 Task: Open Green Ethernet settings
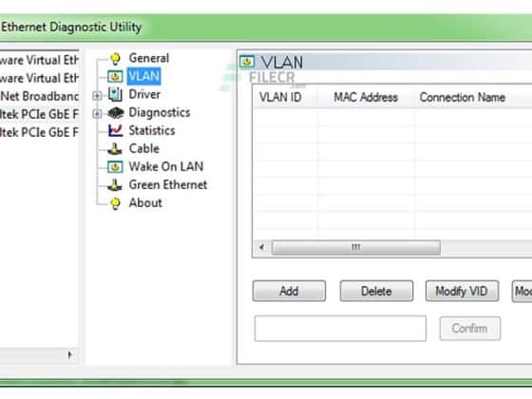[x=167, y=184]
